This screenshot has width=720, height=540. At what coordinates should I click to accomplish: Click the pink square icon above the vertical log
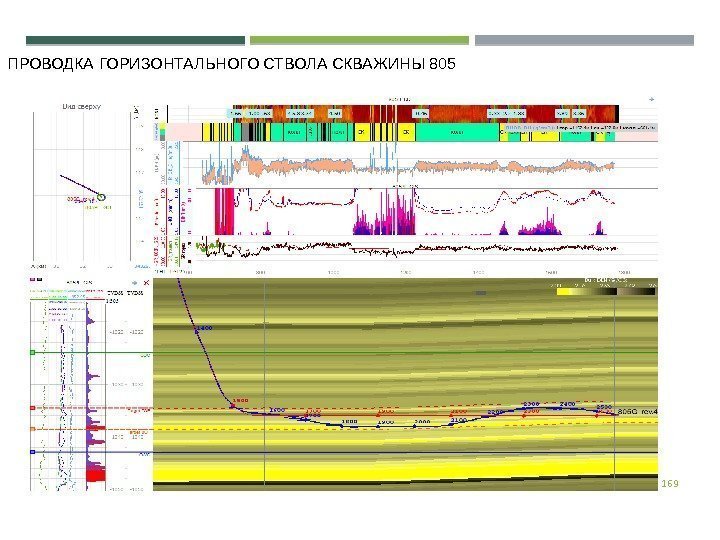click(x=33, y=279)
